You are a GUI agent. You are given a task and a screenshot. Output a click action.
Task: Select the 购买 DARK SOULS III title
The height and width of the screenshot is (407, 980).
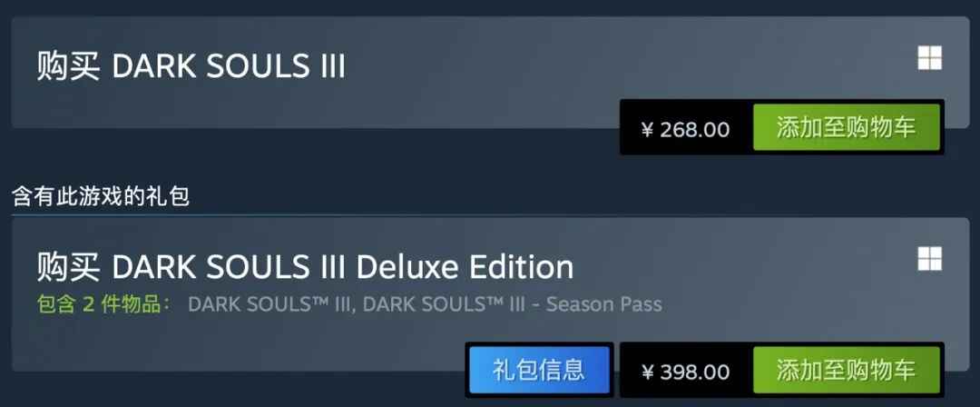coord(191,66)
